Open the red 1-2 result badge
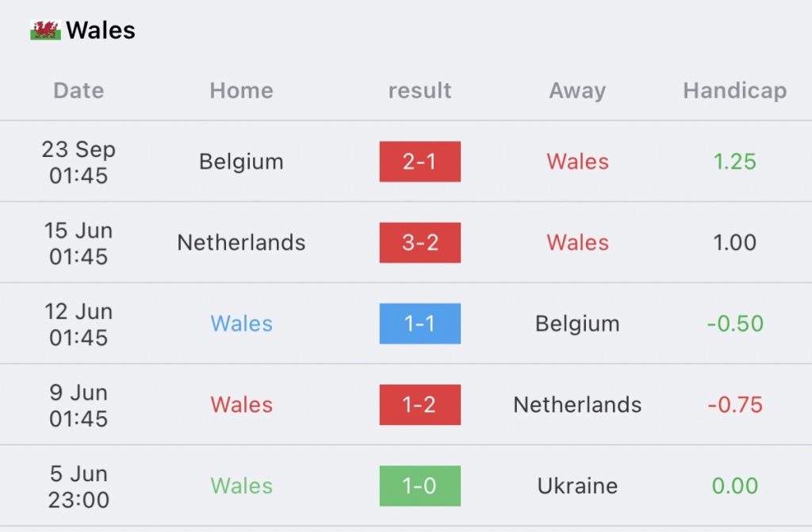Image resolution: width=812 pixels, height=532 pixels. click(x=420, y=404)
